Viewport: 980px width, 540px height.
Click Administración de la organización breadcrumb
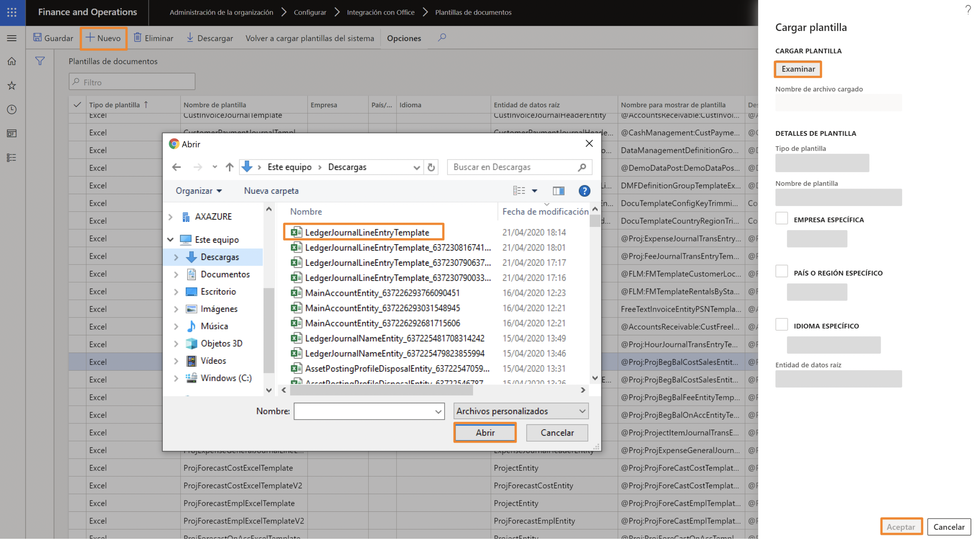tap(221, 12)
